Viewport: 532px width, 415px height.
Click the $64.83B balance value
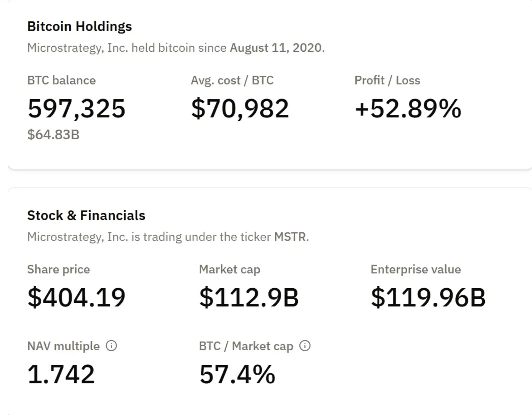tap(53, 135)
